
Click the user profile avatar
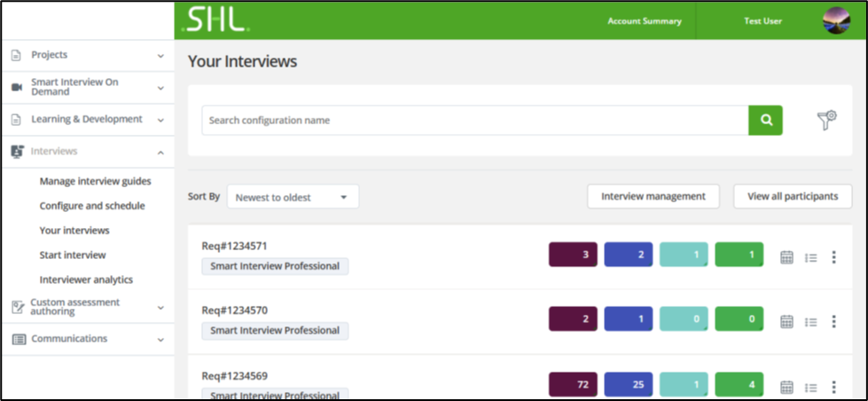click(x=836, y=20)
